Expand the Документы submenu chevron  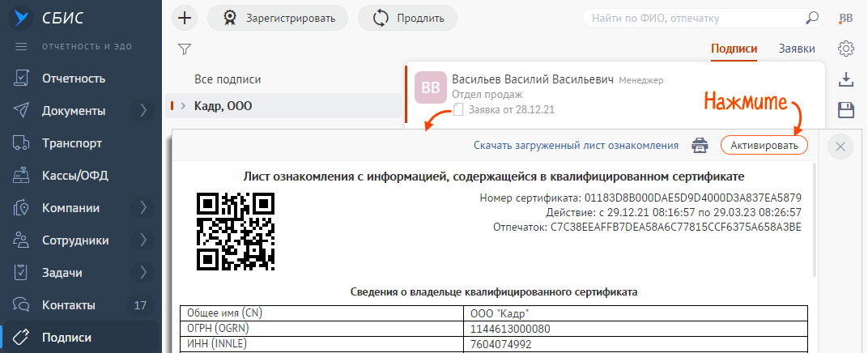pyautogui.click(x=143, y=111)
